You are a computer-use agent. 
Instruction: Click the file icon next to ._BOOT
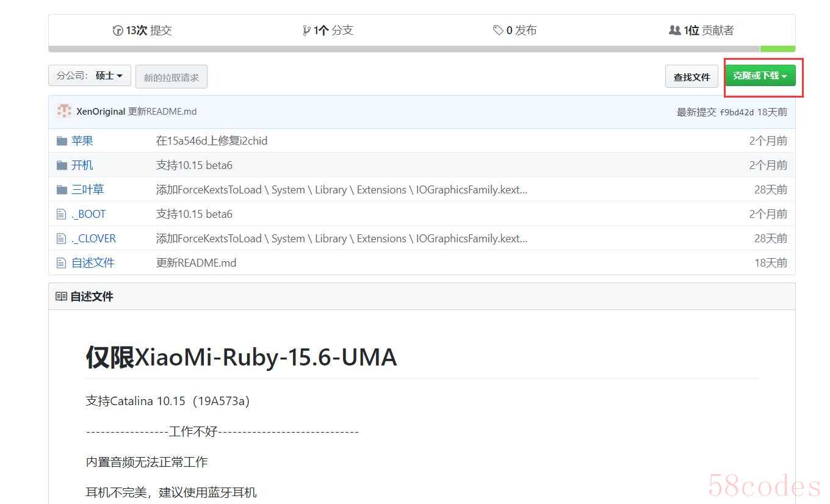(61, 214)
